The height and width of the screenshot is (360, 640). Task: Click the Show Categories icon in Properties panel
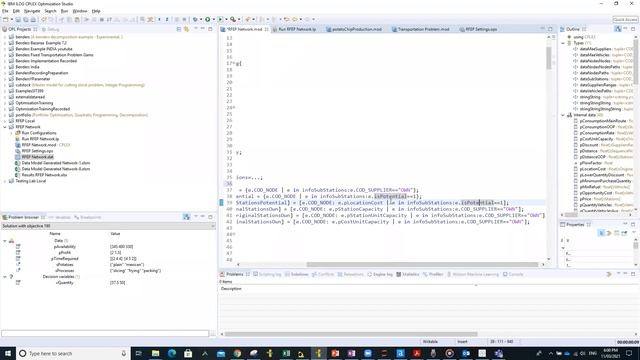point(601,233)
